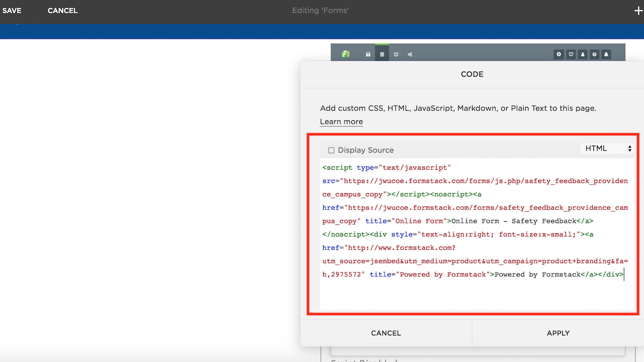Select the active forms clipboard icon
The height and width of the screenshot is (362, 644).
382,54
